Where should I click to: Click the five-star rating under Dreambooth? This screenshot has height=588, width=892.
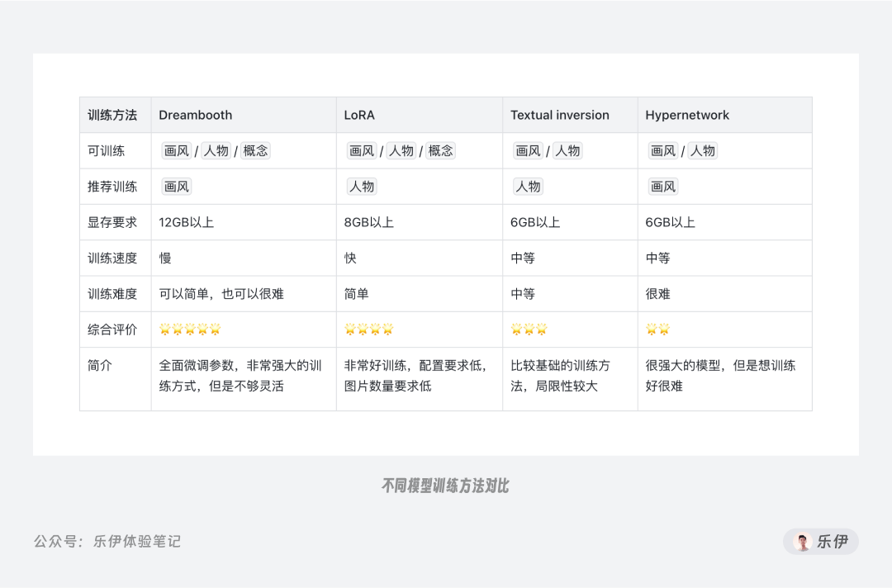click(190, 330)
